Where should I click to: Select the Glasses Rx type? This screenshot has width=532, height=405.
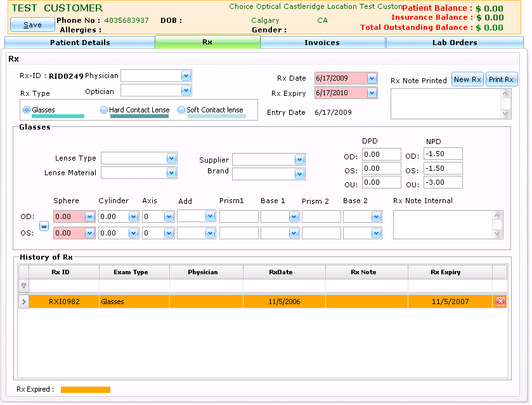click(x=27, y=110)
